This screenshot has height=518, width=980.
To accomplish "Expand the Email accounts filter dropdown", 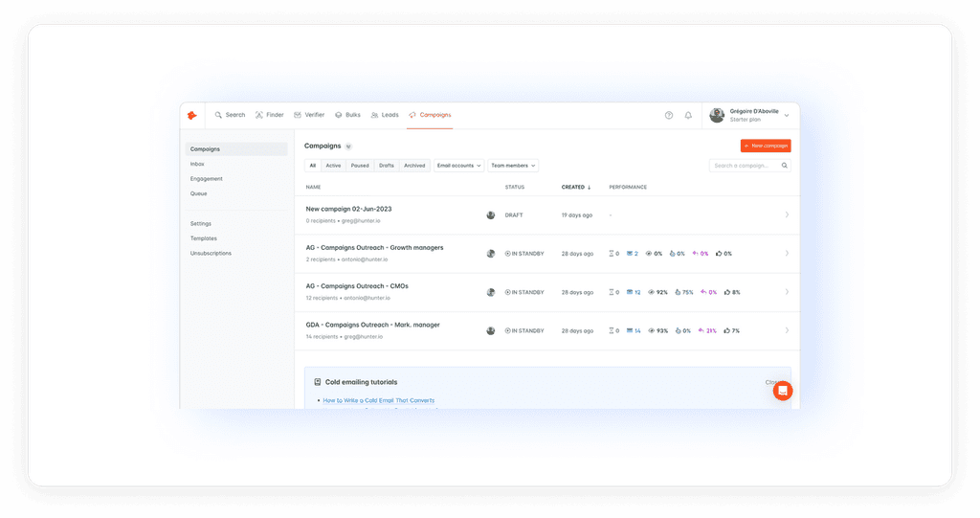I will (458, 166).
